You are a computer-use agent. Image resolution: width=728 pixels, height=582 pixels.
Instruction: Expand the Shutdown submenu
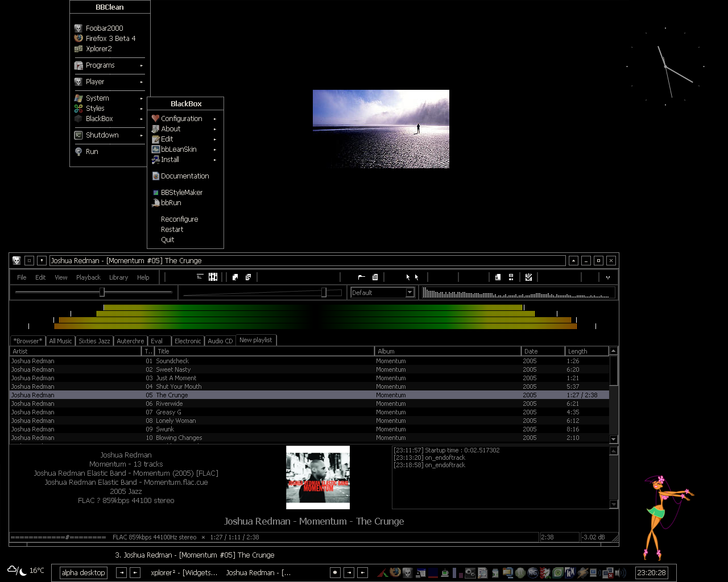pos(109,135)
